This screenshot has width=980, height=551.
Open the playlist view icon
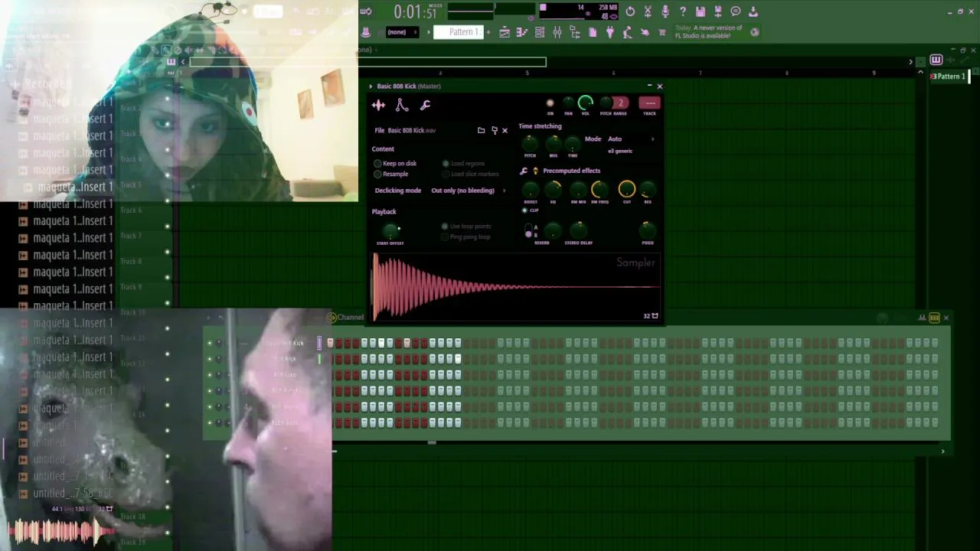tap(505, 32)
